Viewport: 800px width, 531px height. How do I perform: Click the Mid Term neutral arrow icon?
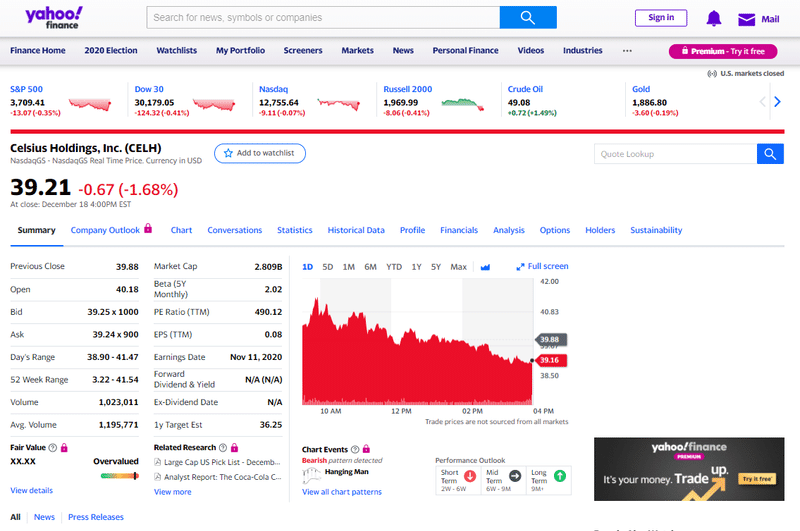click(x=515, y=476)
